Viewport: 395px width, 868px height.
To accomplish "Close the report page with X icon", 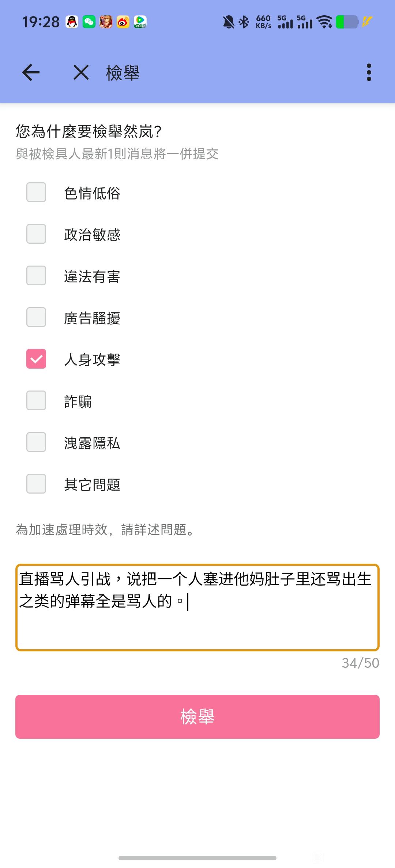I will coord(81,72).
